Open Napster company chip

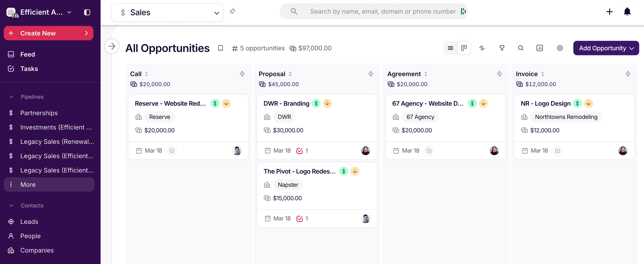[288, 185]
